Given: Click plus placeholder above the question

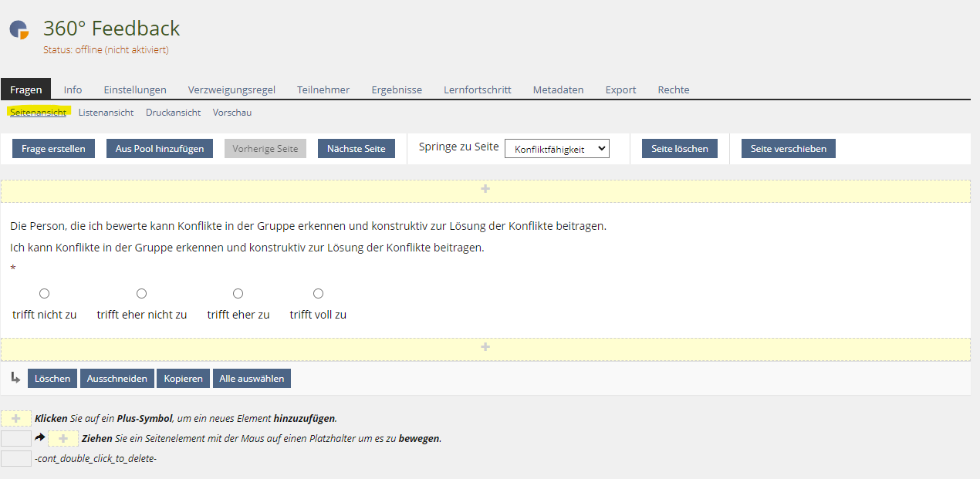Looking at the screenshot, I should coord(485,190).
